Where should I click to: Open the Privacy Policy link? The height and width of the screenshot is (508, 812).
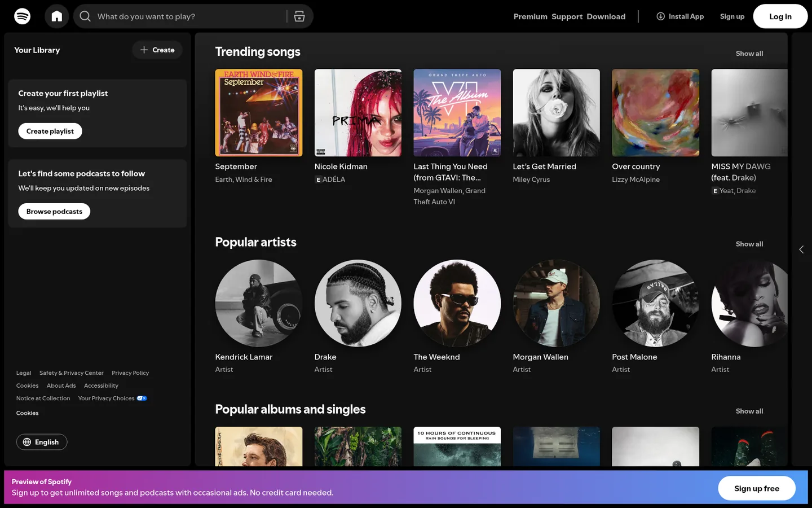point(130,373)
